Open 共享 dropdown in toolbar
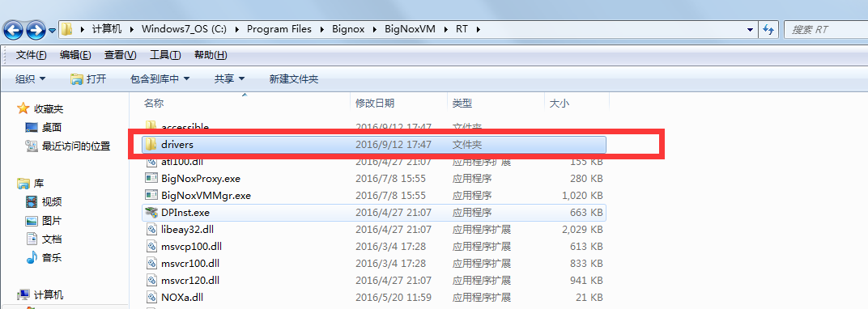Viewport: 868px width, 309px height. [x=230, y=79]
